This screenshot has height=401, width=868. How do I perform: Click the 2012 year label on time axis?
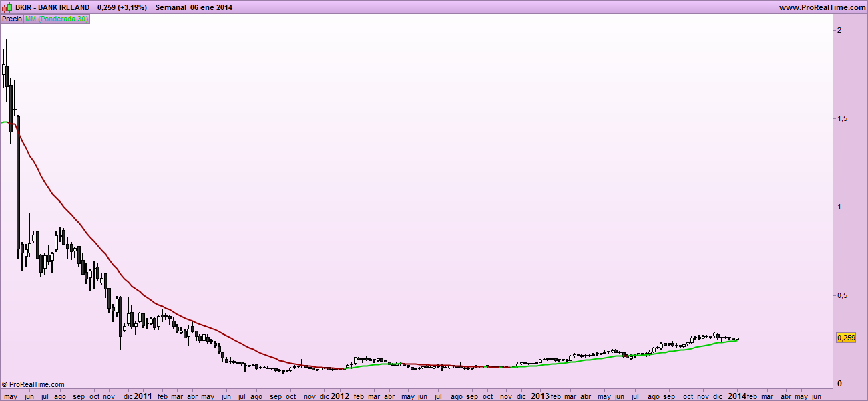[x=340, y=396]
